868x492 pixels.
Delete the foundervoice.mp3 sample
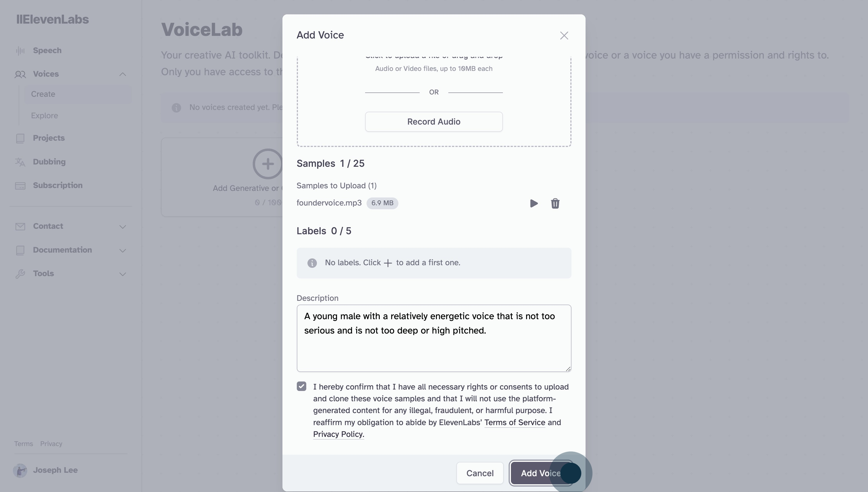tap(555, 204)
